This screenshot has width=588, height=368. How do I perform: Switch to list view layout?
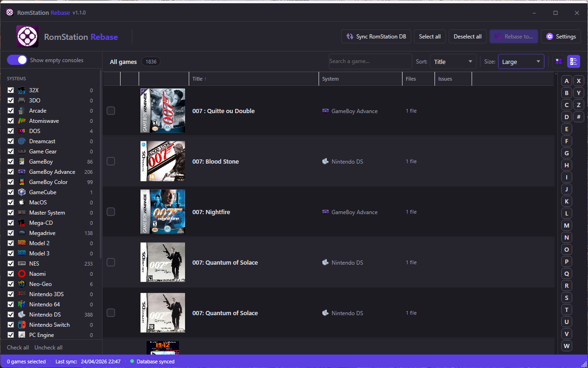pos(574,62)
